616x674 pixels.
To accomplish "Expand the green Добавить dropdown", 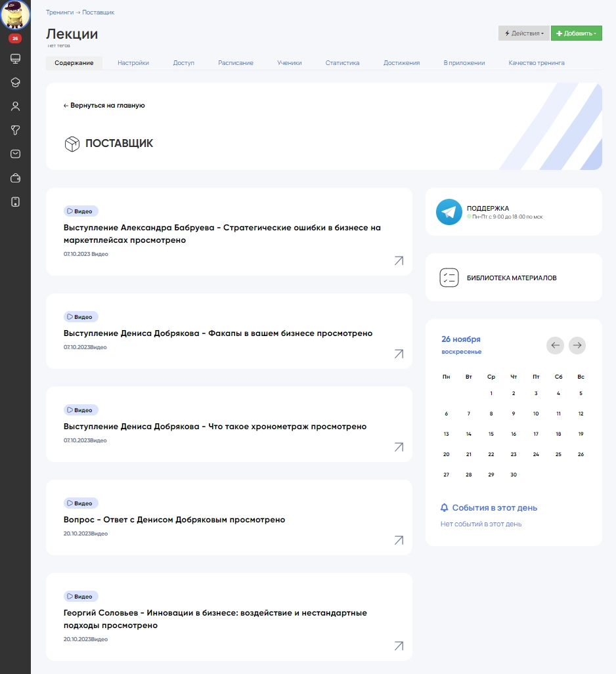I will [577, 33].
